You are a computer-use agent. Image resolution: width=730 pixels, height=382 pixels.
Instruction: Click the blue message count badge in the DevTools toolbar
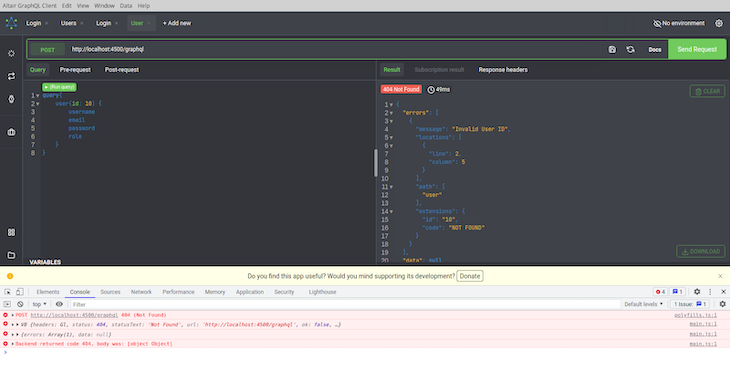click(x=678, y=292)
